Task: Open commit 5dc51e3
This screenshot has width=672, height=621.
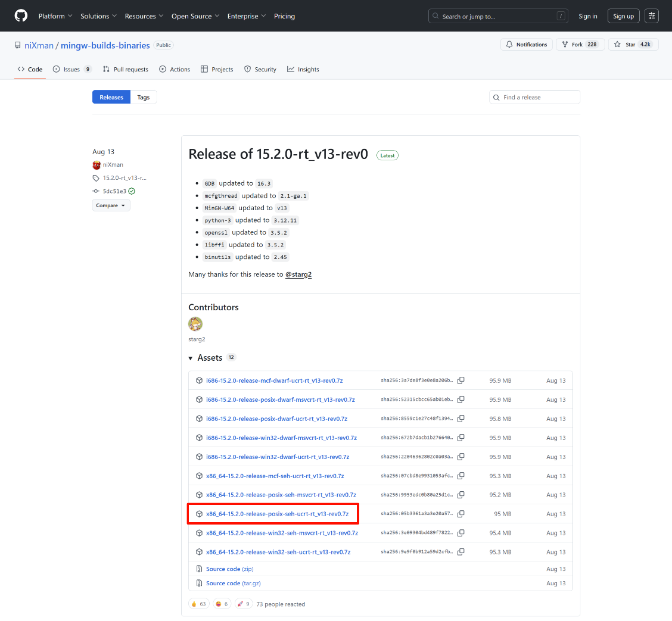Action: (x=114, y=192)
